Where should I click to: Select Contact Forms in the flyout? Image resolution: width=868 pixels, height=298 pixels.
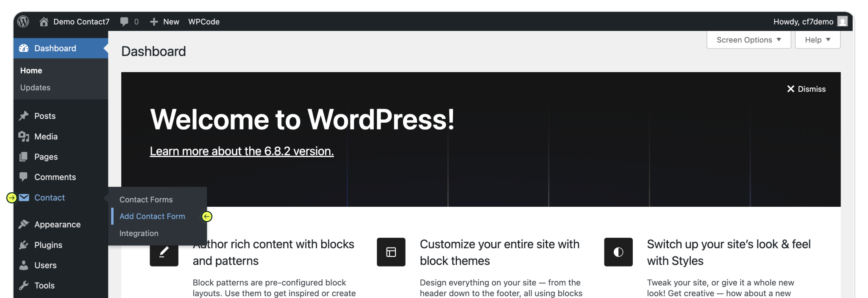pos(146,200)
